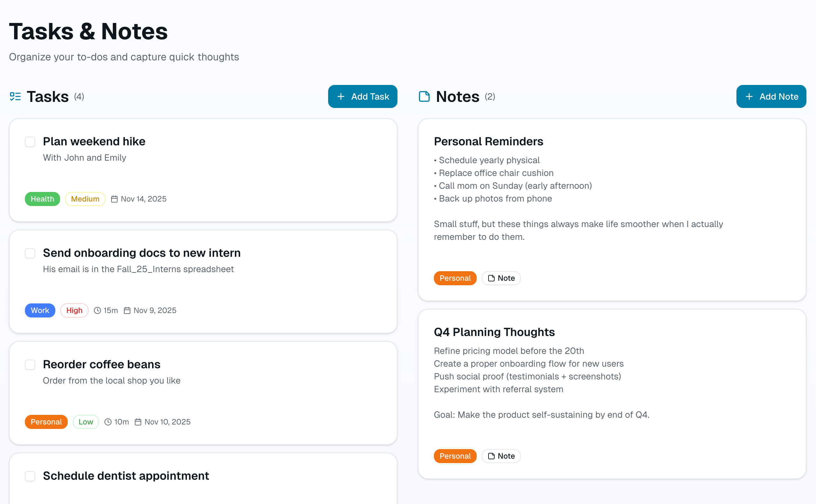Click Personal tag on Personal Reminders note
816x504 pixels.
[455, 278]
